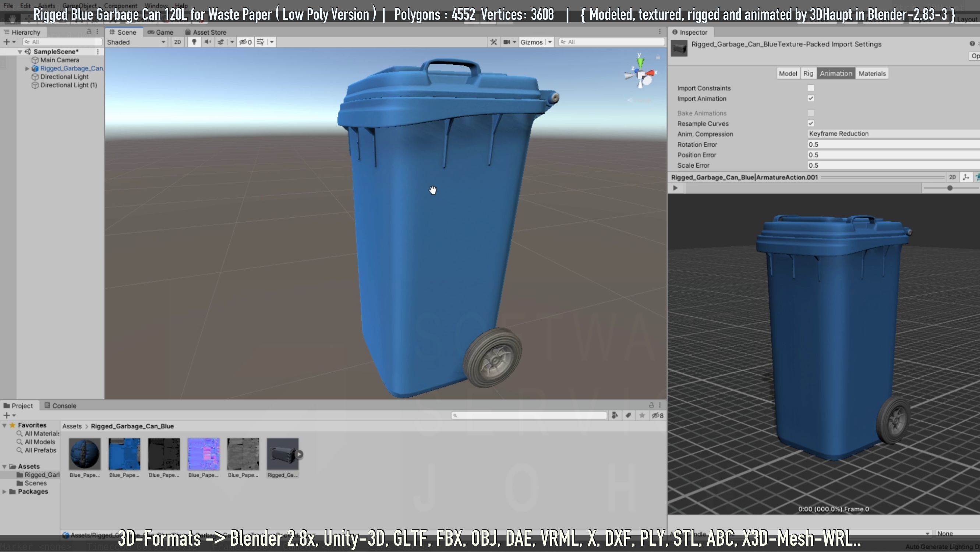The height and width of the screenshot is (552, 980).
Task: Switch to the Asset Store tab
Action: (205, 32)
